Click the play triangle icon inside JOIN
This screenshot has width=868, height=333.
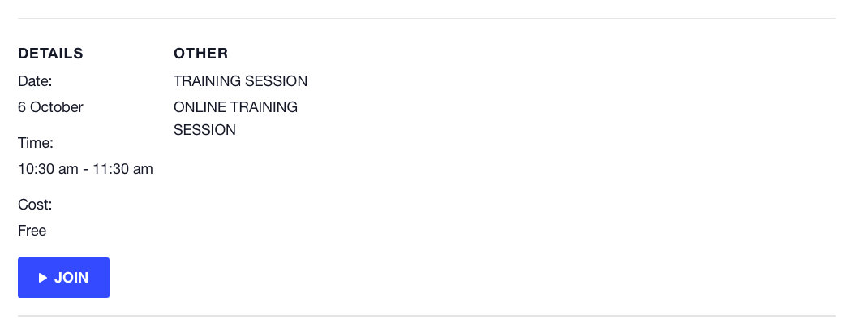(x=43, y=278)
